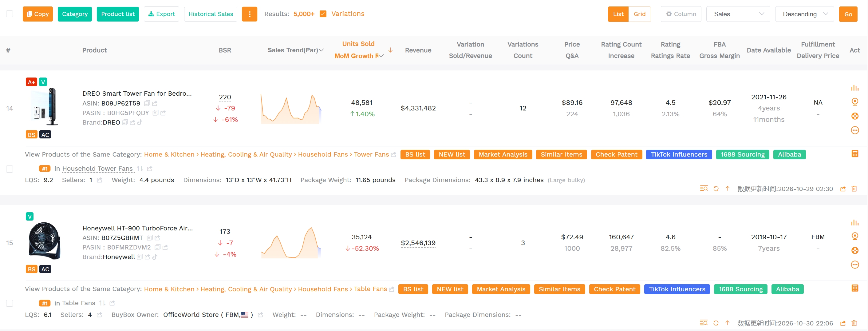
Task: Open DREO row table grid icon
Action: (x=854, y=154)
